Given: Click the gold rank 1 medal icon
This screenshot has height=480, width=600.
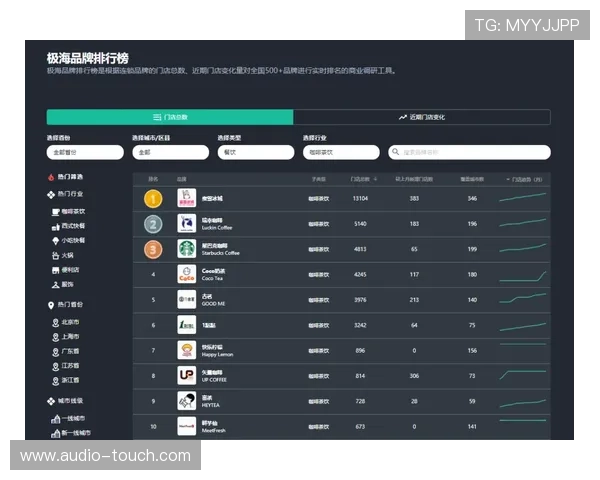Looking at the screenshot, I should tap(153, 198).
